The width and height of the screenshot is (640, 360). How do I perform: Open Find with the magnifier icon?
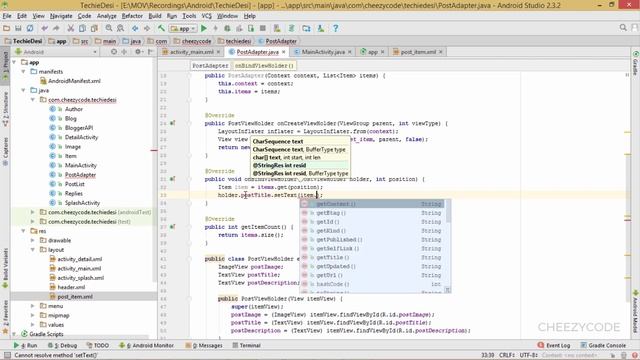point(109,29)
